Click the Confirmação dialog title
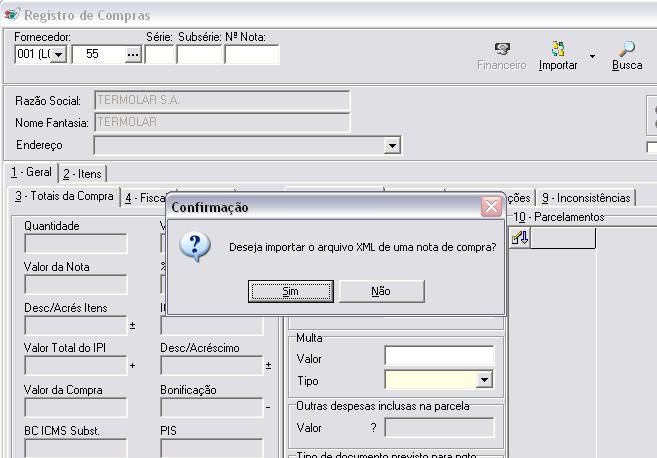Image resolution: width=657 pixels, height=458 pixels. pos(210,207)
